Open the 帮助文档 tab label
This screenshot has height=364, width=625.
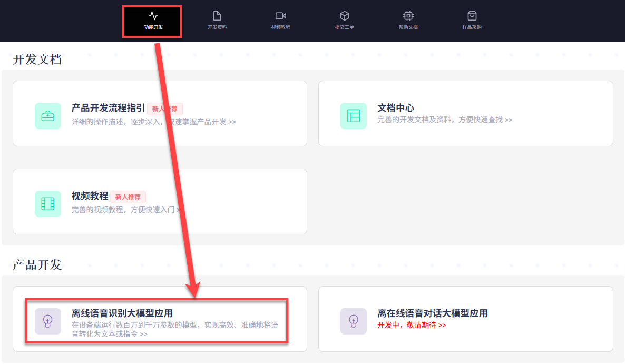(408, 27)
